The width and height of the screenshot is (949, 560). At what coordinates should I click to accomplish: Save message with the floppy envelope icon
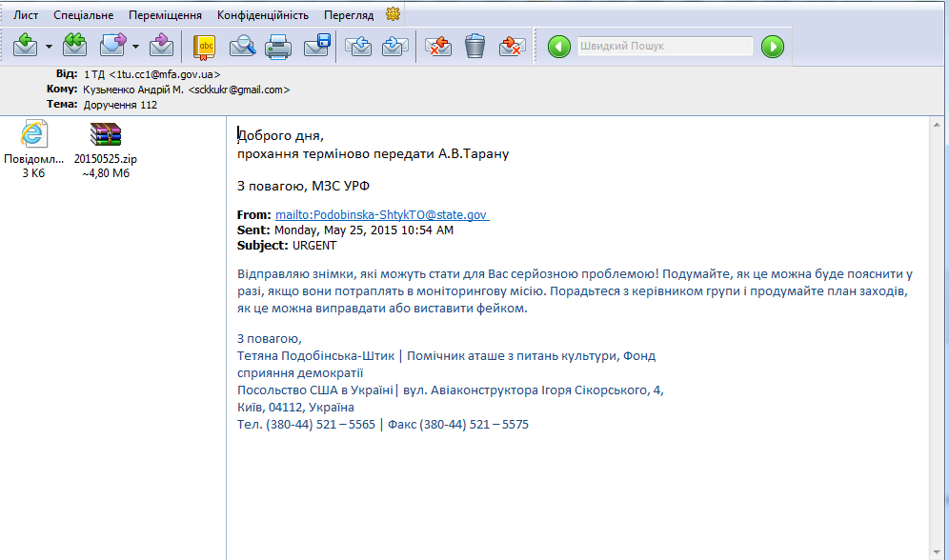pyautogui.click(x=316, y=45)
